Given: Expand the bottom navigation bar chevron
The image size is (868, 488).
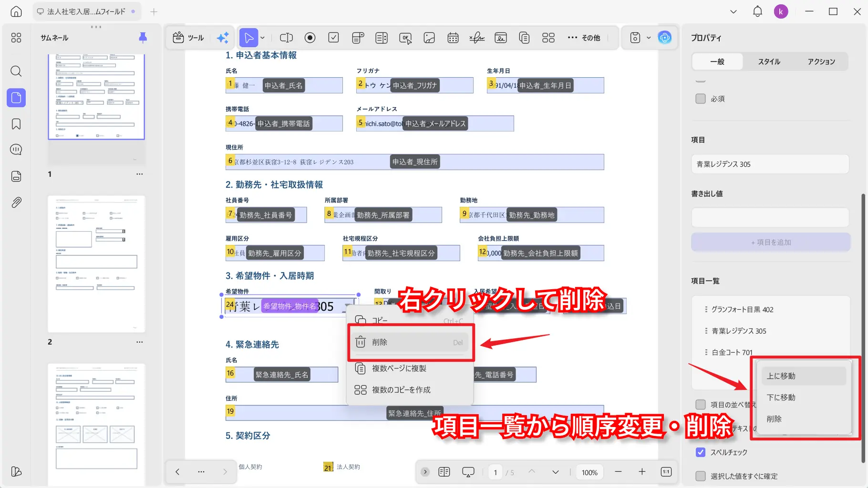Looking at the screenshot, I should (x=425, y=472).
